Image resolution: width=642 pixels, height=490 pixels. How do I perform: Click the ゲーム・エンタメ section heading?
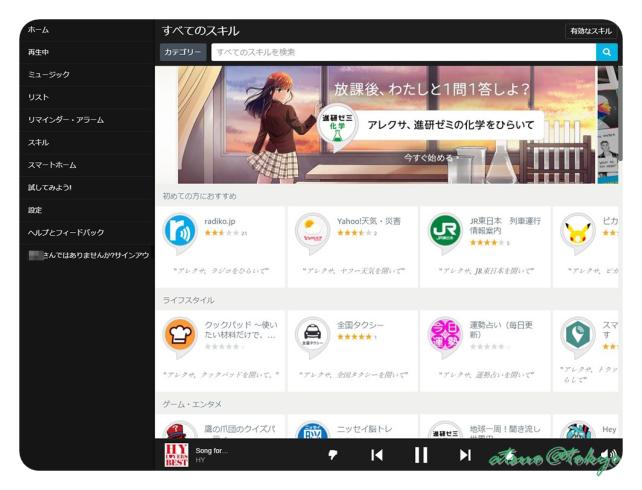192,404
